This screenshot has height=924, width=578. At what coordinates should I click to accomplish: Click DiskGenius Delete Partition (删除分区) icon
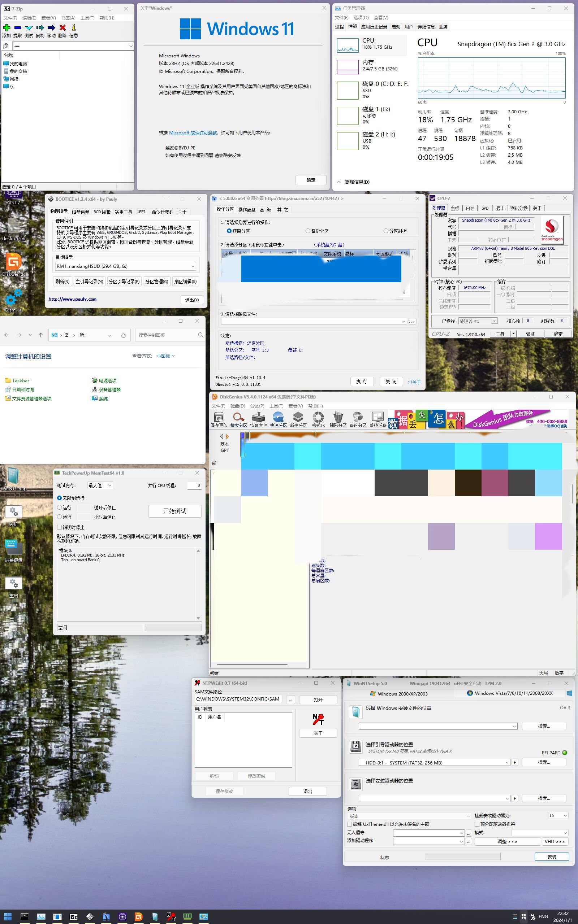(338, 417)
